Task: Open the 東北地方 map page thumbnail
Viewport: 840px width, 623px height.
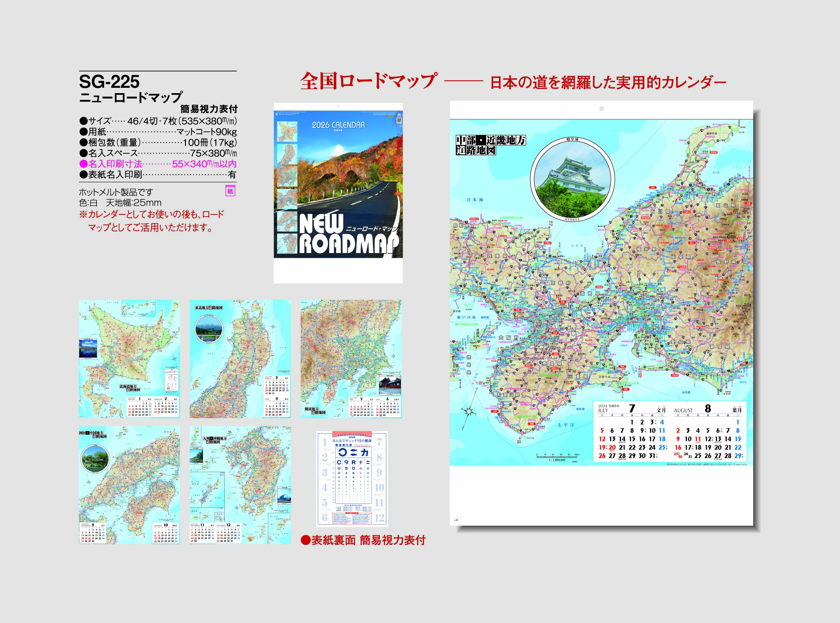Action: point(240,359)
